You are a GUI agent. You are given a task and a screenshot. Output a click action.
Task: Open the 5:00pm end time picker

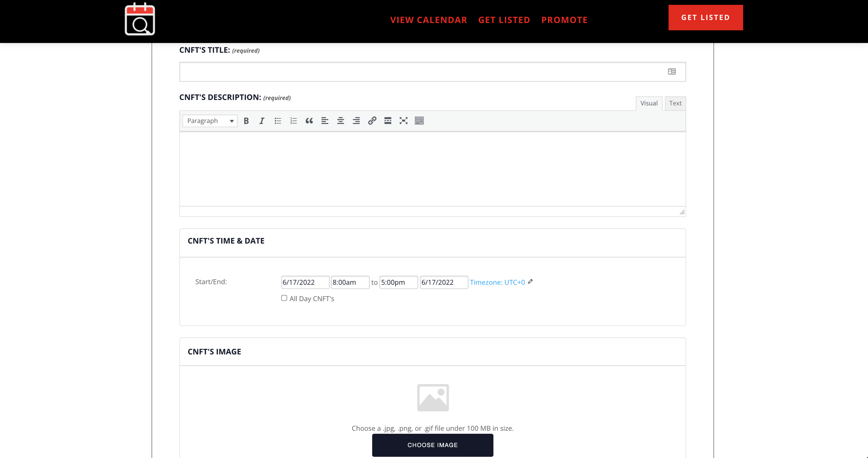(x=398, y=282)
